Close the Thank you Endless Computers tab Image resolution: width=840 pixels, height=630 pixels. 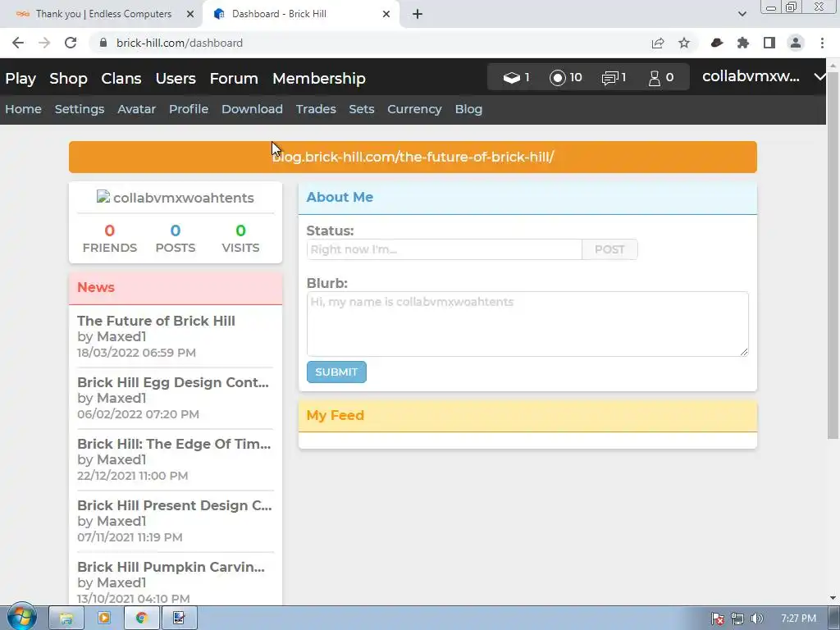tap(190, 15)
